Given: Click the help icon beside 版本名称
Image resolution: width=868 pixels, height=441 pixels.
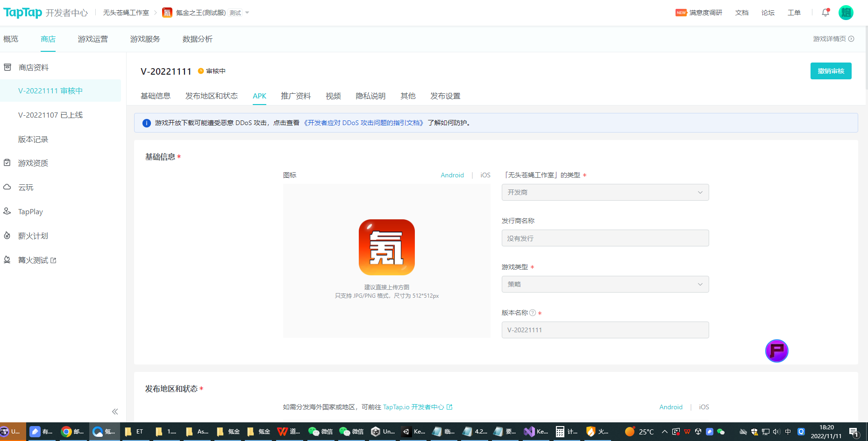Looking at the screenshot, I should pyautogui.click(x=533, y=313).
